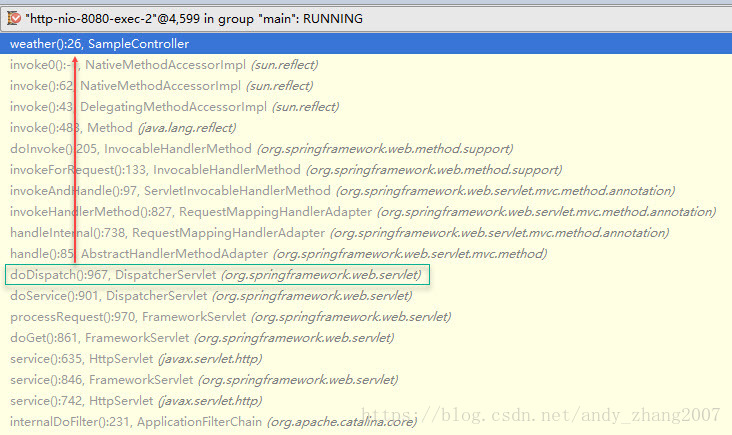Image resolution: width=732 pixels, height=435 pixels.
Task: Click the thread icon beside http-nio-8080-exec-2
Action: tap(14, 19)
